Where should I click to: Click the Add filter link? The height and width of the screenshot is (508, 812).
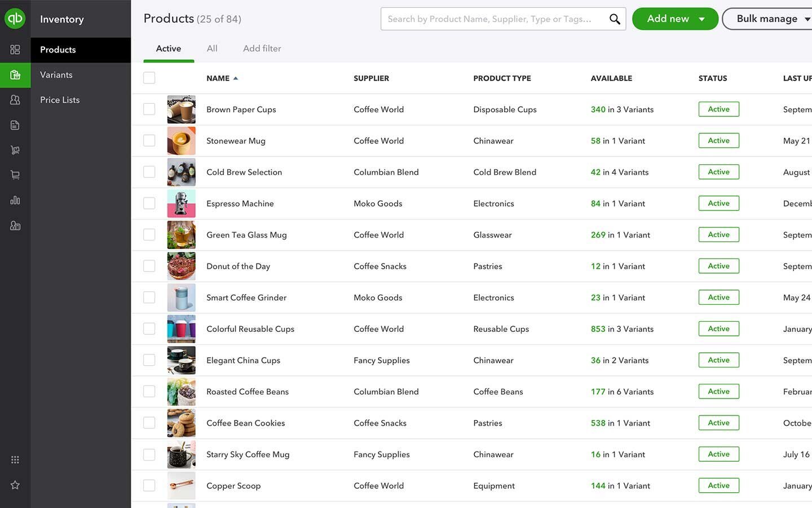[x=262, y=48]
